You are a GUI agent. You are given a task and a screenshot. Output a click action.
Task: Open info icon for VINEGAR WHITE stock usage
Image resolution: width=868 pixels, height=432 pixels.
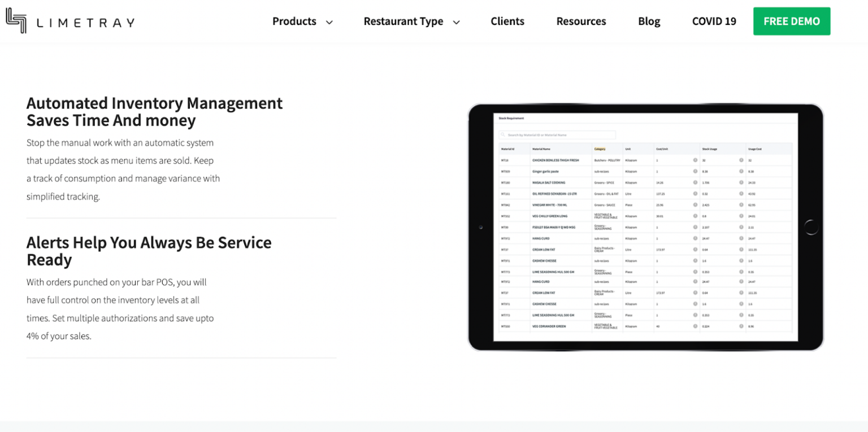tap(741, 205)
